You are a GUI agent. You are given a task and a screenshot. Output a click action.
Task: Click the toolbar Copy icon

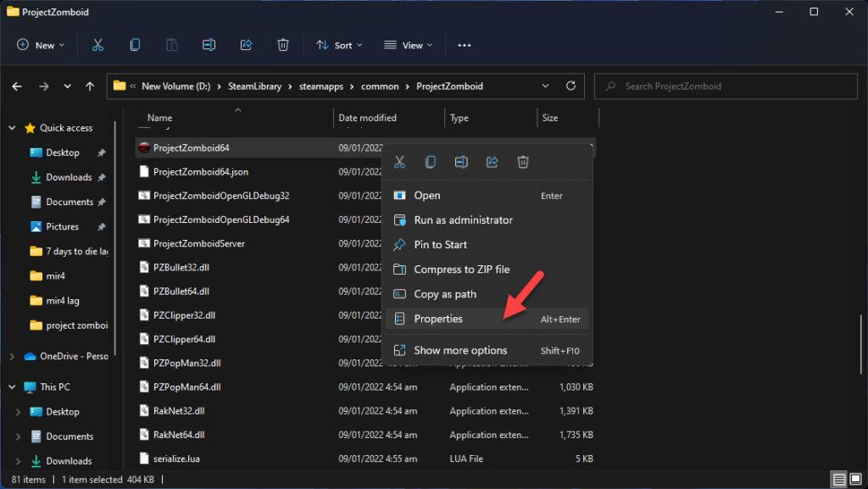tap(135, 45)
